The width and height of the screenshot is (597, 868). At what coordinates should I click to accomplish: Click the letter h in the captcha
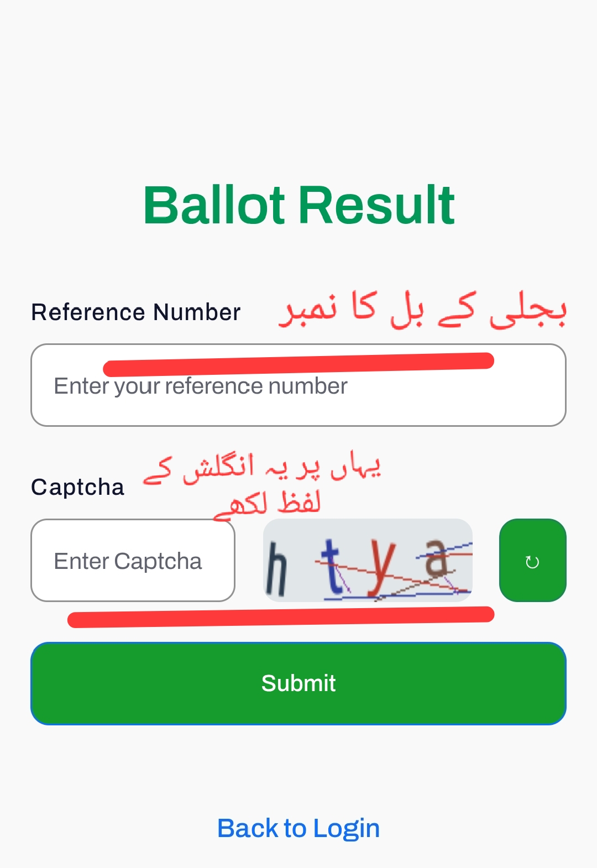tap(276, 568)
